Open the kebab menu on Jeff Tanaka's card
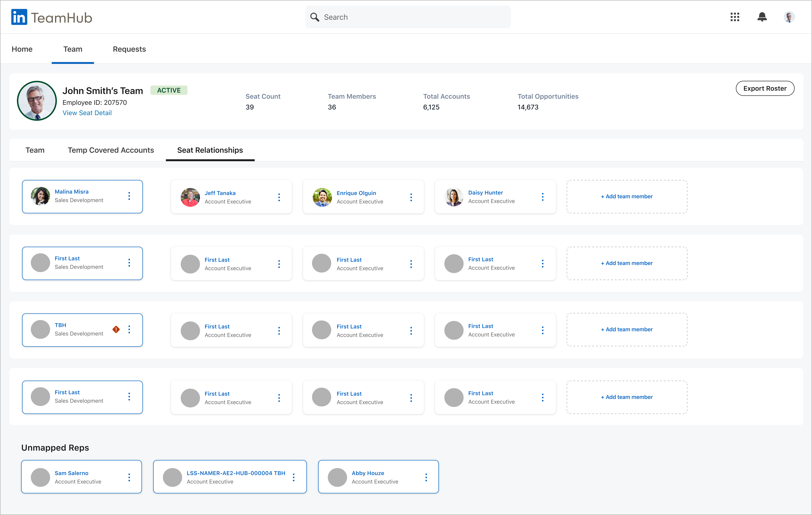Image resolution: width=812 pixels, height=515 pixels. coord(279,197)
